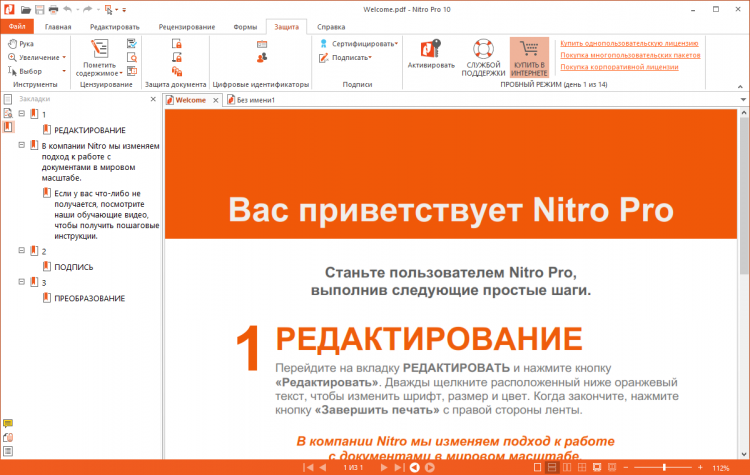Print the document from the quick access toolbar
The height and width of the screenshot is (475, 750).
53,9
